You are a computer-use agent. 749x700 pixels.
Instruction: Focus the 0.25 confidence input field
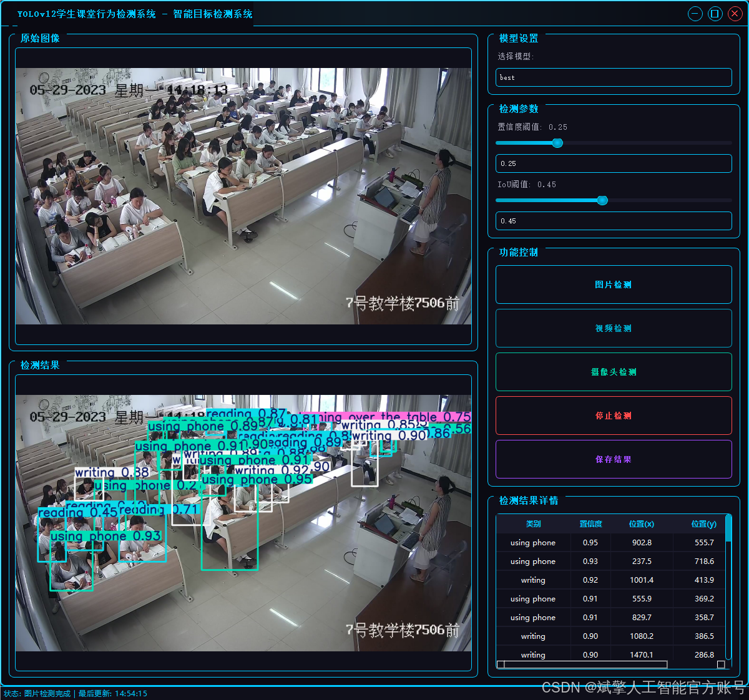[613, 163]
